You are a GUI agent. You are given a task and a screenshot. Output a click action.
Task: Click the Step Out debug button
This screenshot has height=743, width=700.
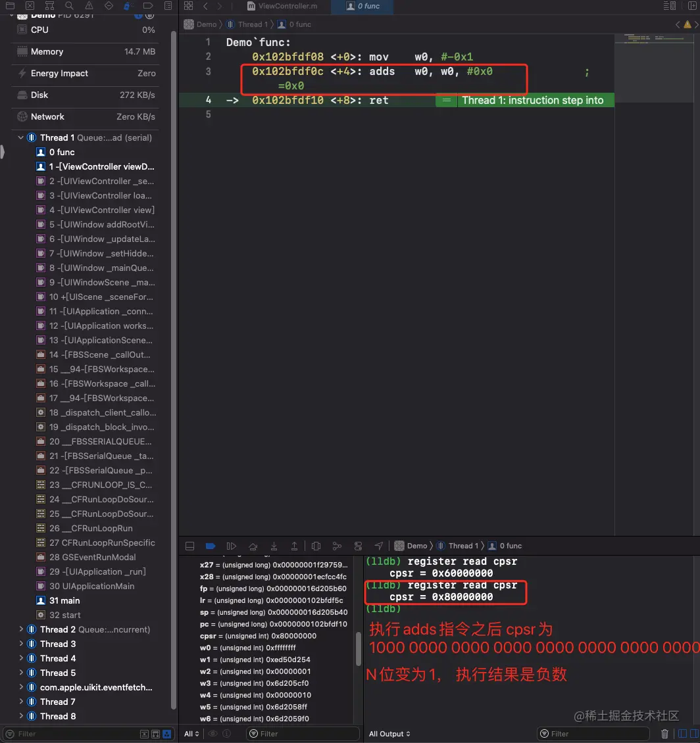294,546
